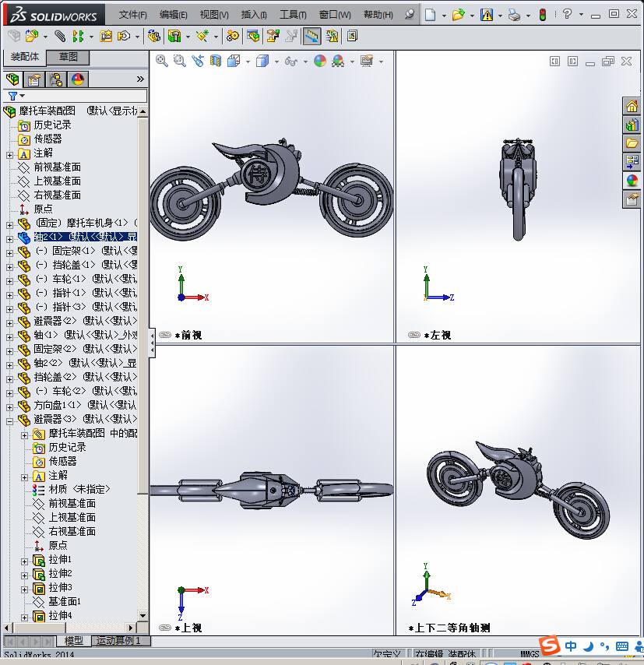The height and width of the screenshot is (665, 644).
Task: Click the feature tree horizontal scrollbar right arrow
Action: point(131,628)
